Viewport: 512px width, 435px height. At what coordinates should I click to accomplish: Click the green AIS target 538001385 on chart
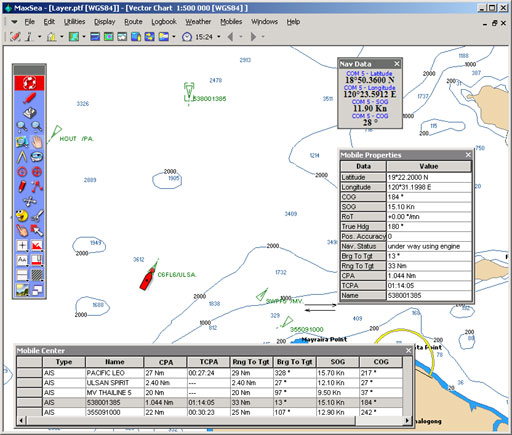click(189, 93)
